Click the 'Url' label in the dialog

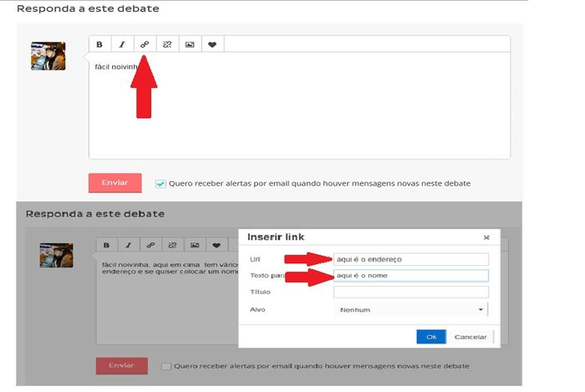click(255, 259)
